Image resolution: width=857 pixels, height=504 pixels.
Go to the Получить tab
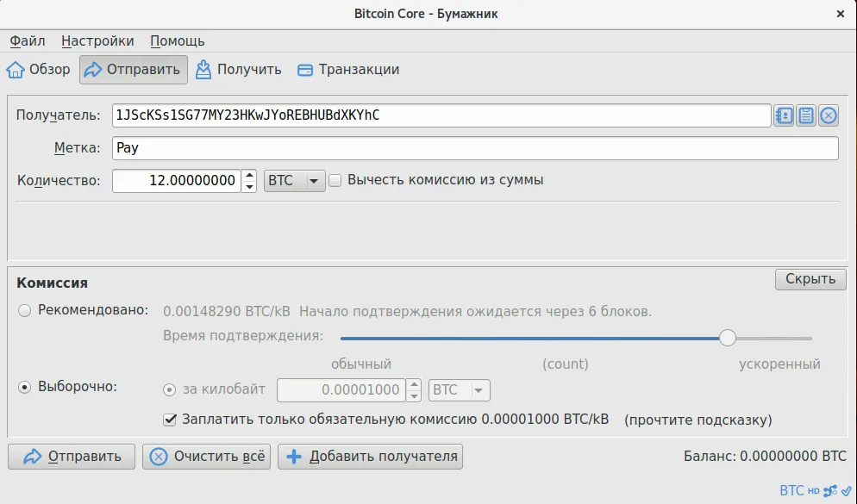(x=238, y=69)
